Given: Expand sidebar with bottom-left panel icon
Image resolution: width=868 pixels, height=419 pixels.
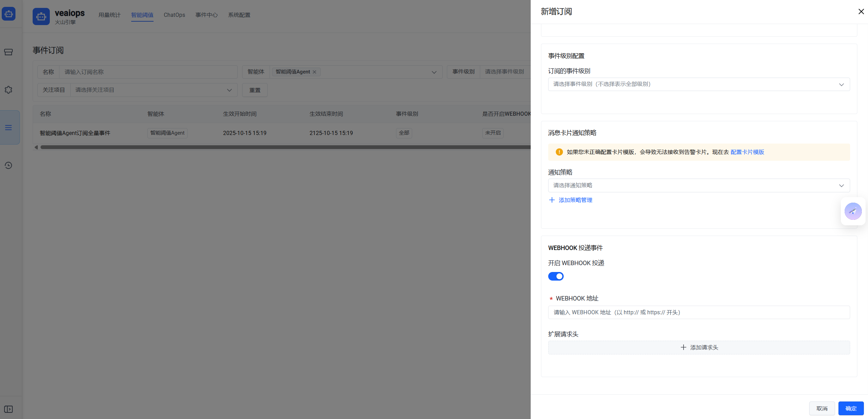Looking at the screenshot, I should coord(9,409).
